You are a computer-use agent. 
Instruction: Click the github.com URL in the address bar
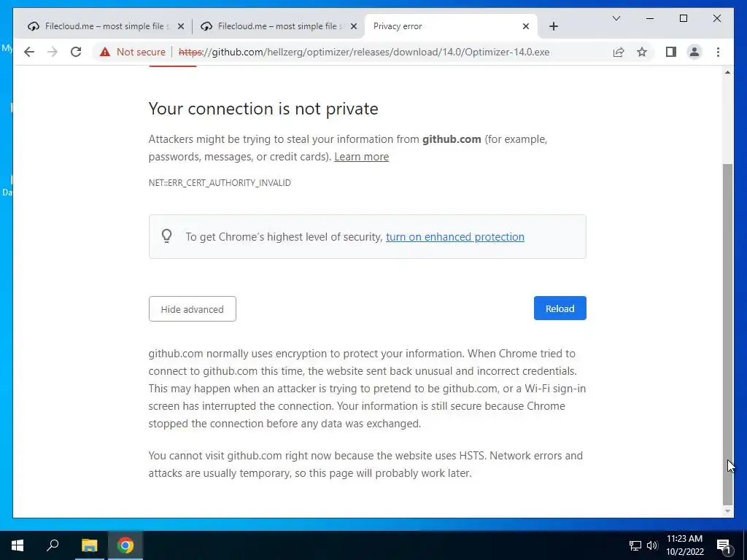pos(364,52)
